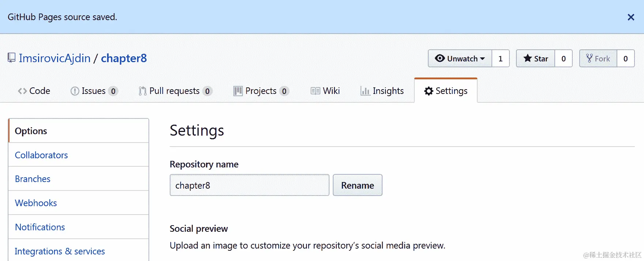
Task: Star the chapter8 repository
Action: pos(536,58)
